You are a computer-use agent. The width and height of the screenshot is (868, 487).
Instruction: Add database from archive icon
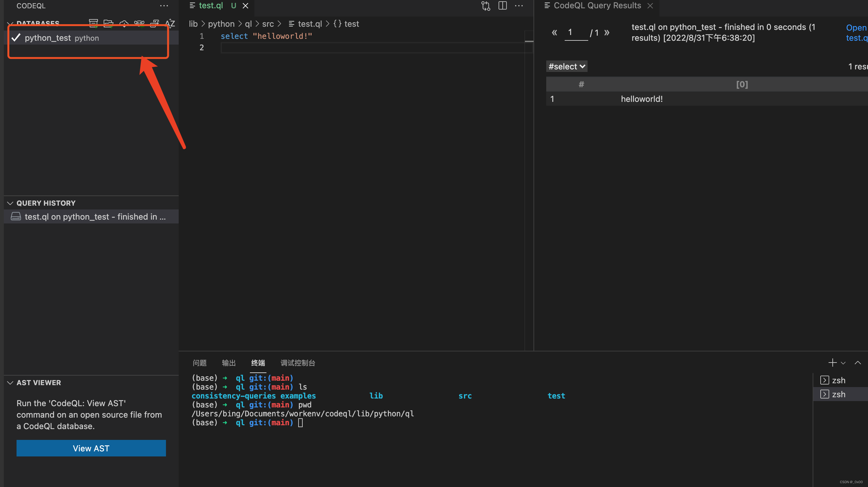[x=93, y=23]
